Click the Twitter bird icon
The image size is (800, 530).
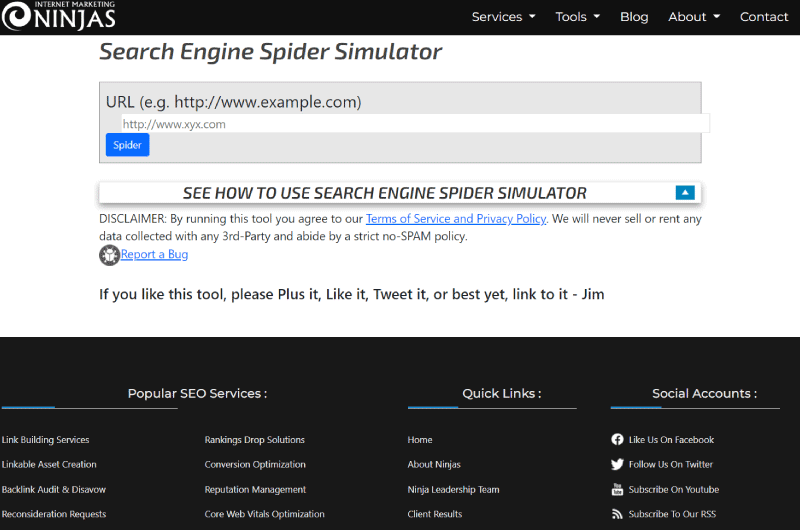(617, 464)
